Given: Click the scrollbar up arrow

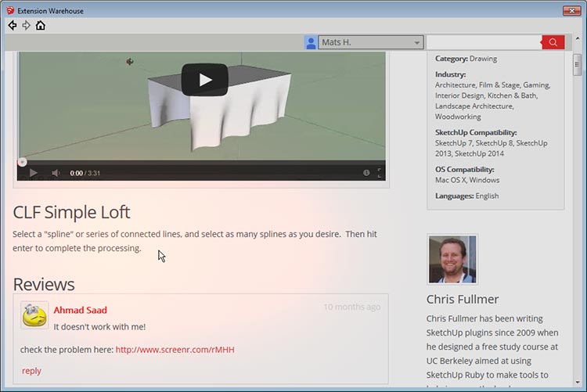Looking at the screenshot, I should pyautogui.click(x=577, y=38).
